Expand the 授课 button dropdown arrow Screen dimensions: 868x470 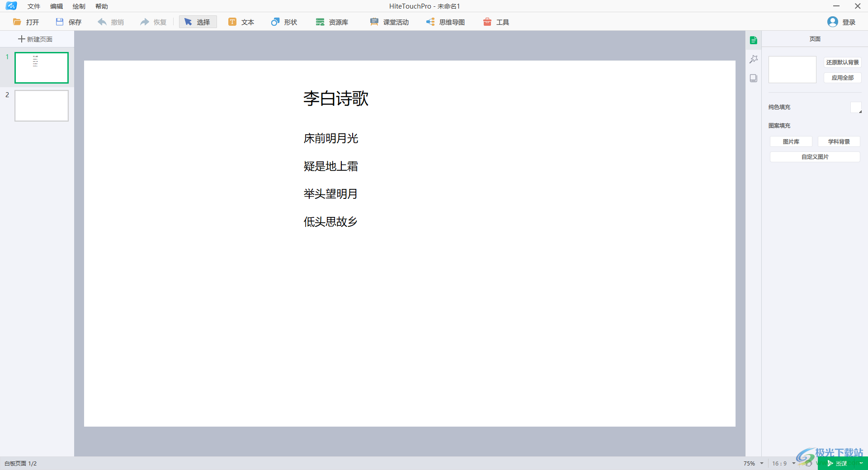tap(861, 463)
